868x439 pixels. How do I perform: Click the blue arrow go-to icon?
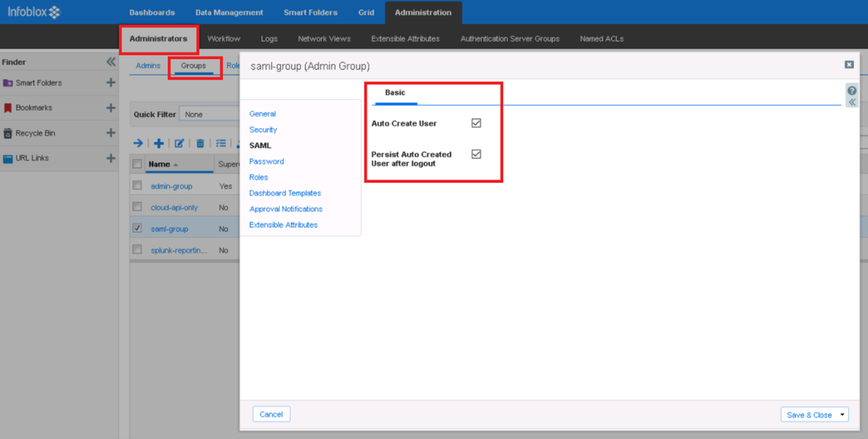[138, 143]
